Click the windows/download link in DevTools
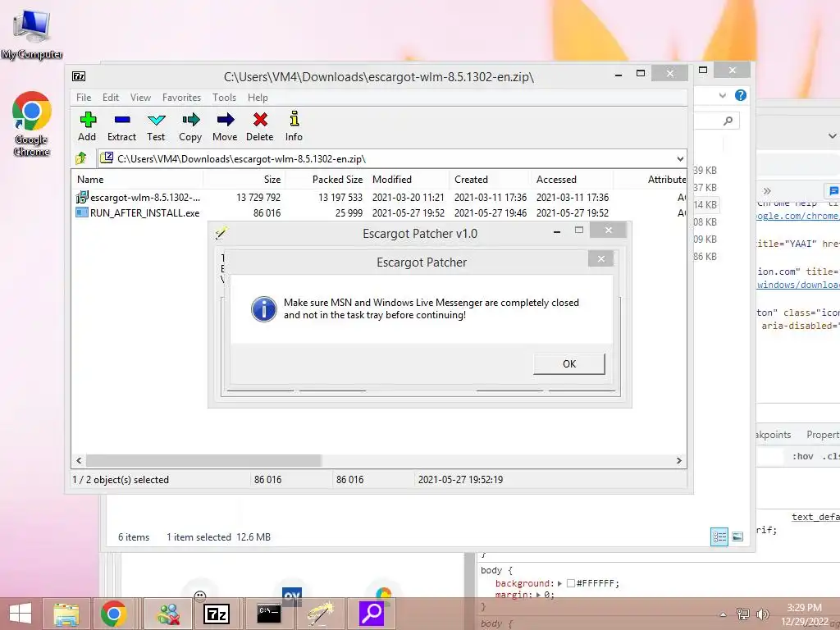 click(x=798, y=285)
